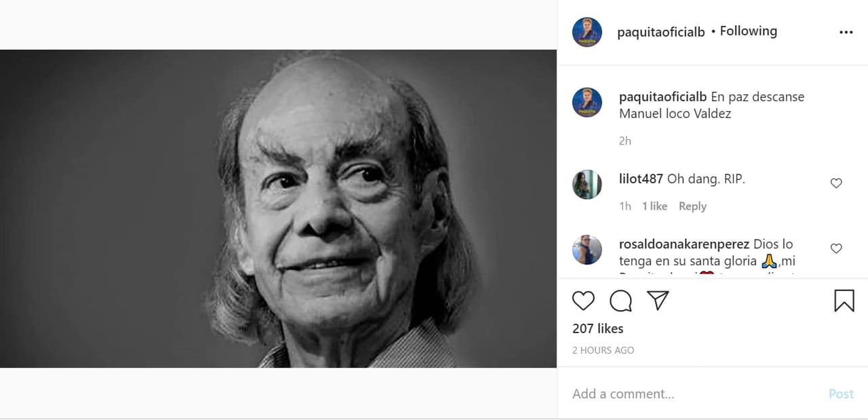Viewport: 868px width, 420px height.
Task: Reply to lilot487's comment
Action: click(x=692, y=206)
